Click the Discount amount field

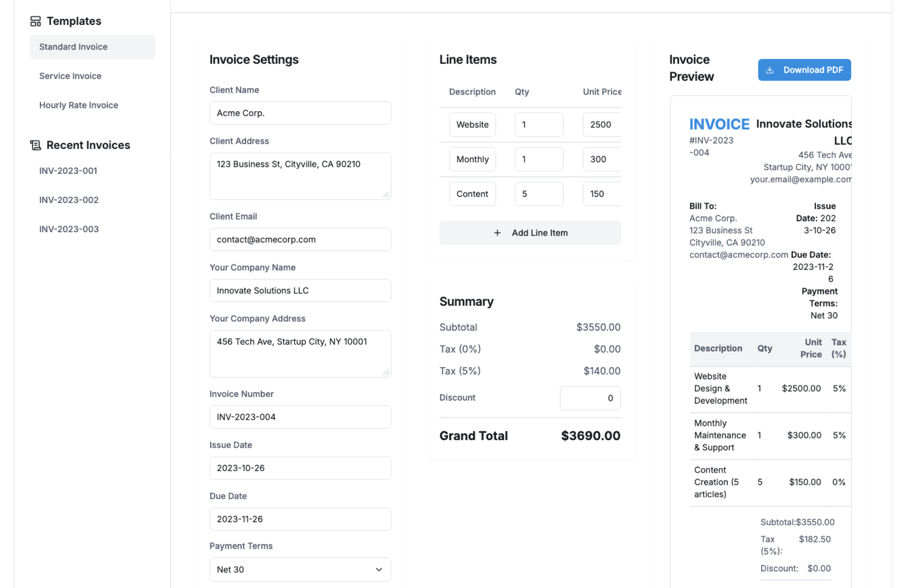pyautogui.click(x=590, y=398)
